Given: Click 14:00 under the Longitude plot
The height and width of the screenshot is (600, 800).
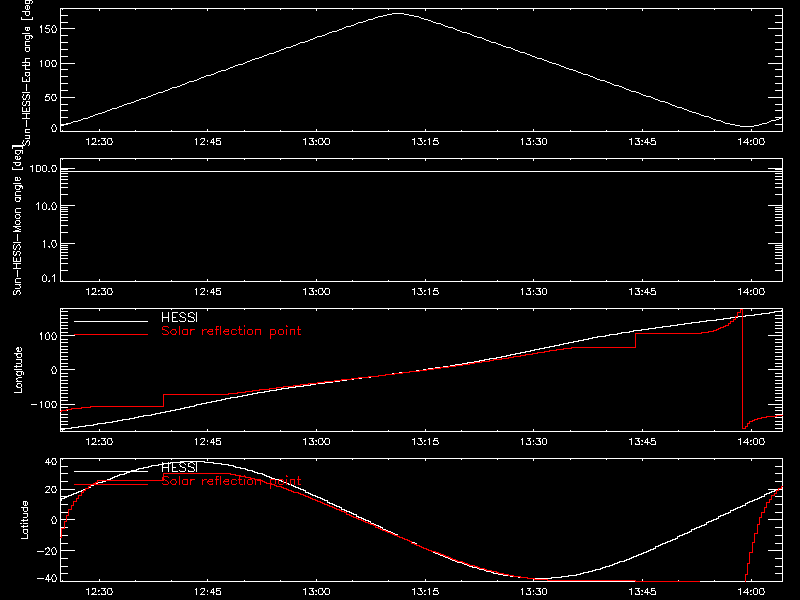Looking at the screenshot, I should click(x=751, y=442).
